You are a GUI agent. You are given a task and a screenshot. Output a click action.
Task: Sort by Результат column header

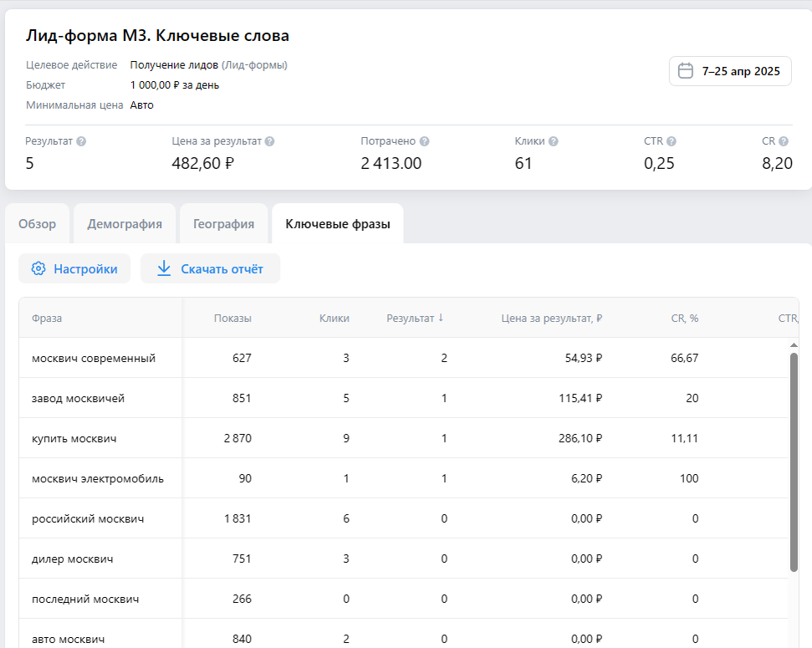pyautogui.click(x=415, y=318)
